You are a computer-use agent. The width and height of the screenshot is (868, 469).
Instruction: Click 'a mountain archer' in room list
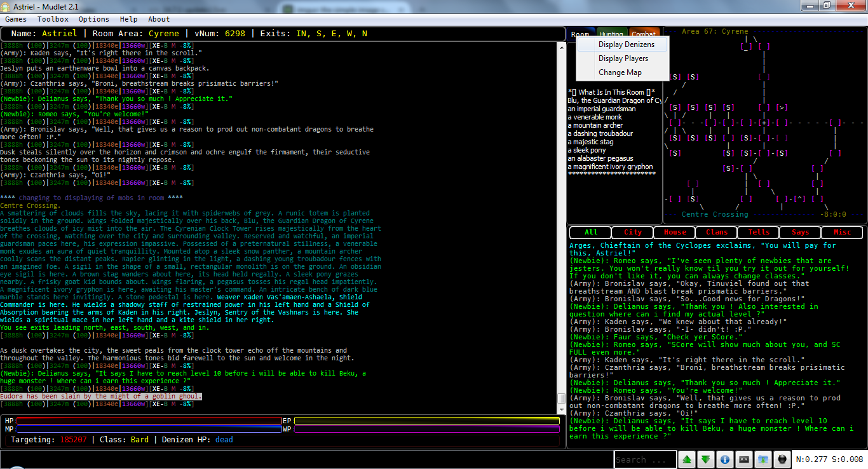595,125
